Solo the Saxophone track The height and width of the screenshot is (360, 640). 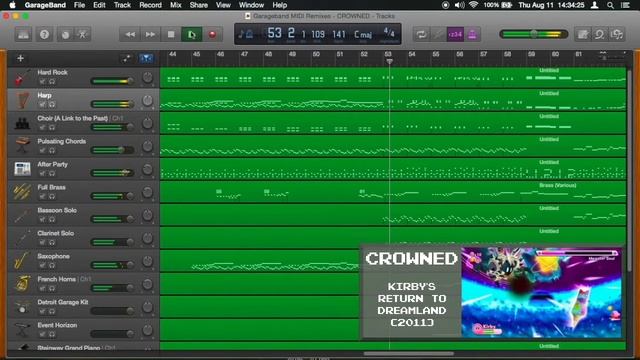point(52,265)
